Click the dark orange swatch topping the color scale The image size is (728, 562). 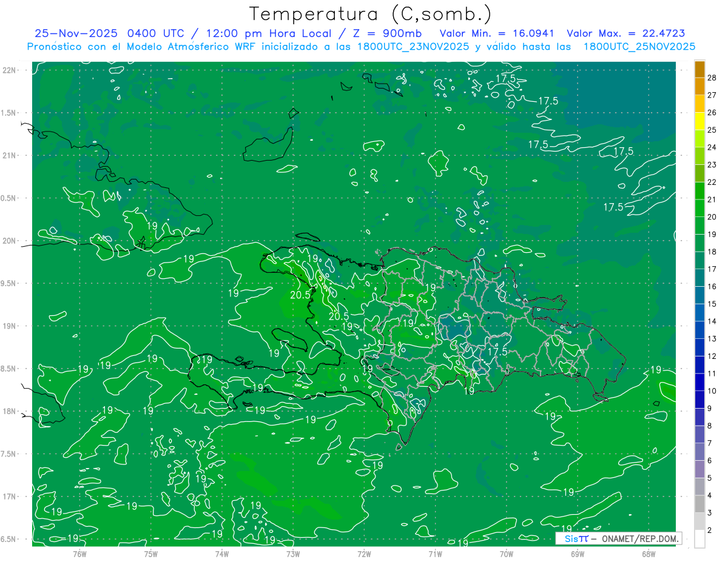(699, 69)
